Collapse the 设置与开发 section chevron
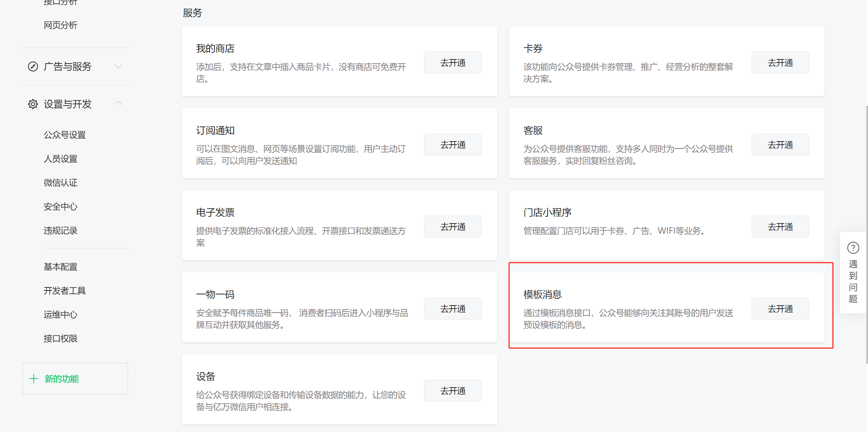 point(118,103)
